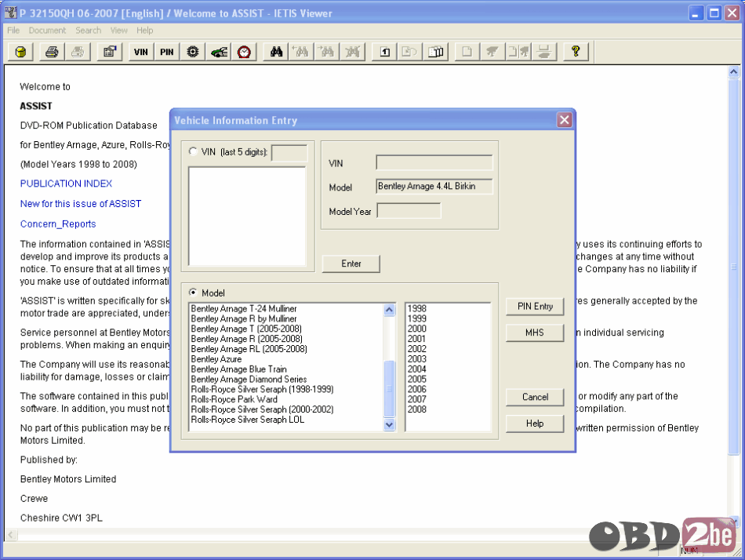
Task: Click the black Print icon in the toolbar
Action: point(52,52)
